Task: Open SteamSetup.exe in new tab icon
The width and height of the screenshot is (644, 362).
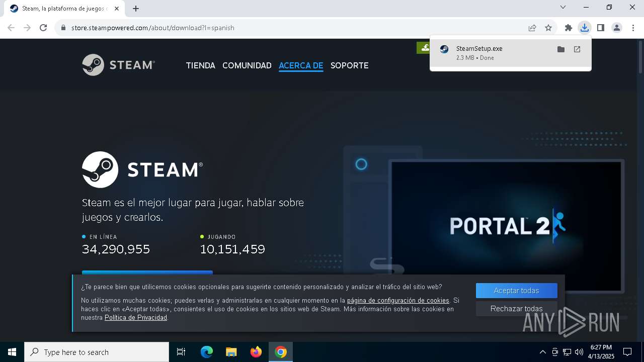Action: click(x=577, y=49)
